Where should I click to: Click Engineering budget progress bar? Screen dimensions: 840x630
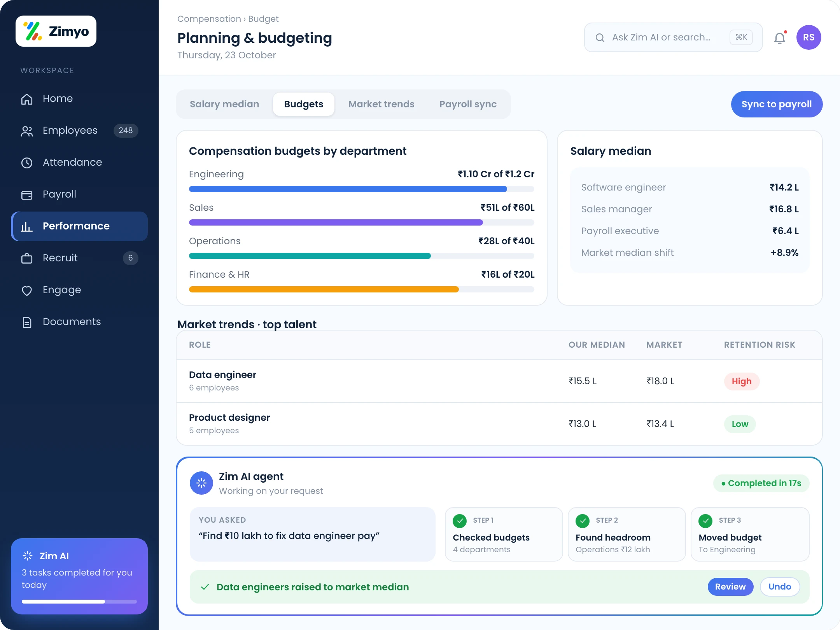362,189
